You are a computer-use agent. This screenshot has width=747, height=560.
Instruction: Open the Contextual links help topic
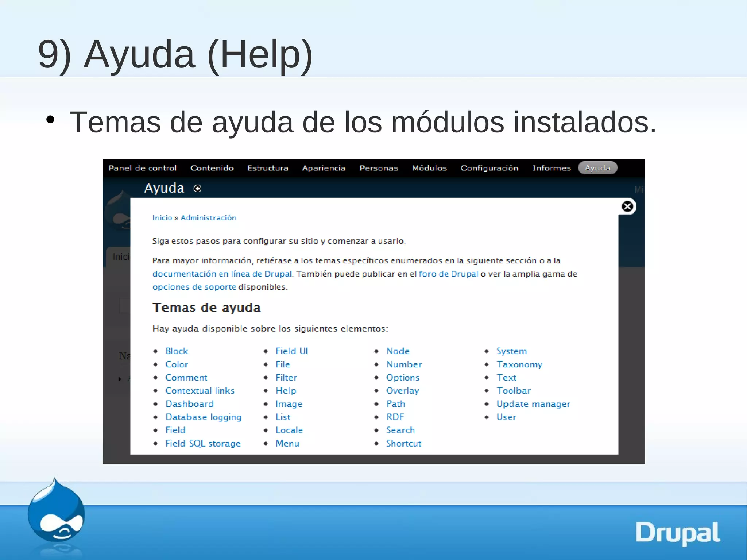[x=200, y=390]
